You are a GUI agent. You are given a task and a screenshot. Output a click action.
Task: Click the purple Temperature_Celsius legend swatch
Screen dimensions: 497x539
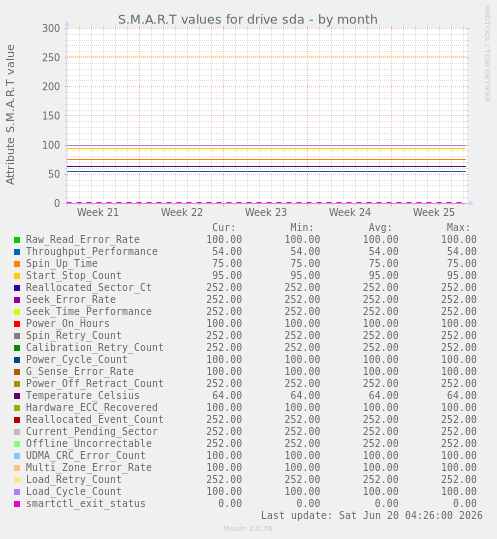[17, 396]
